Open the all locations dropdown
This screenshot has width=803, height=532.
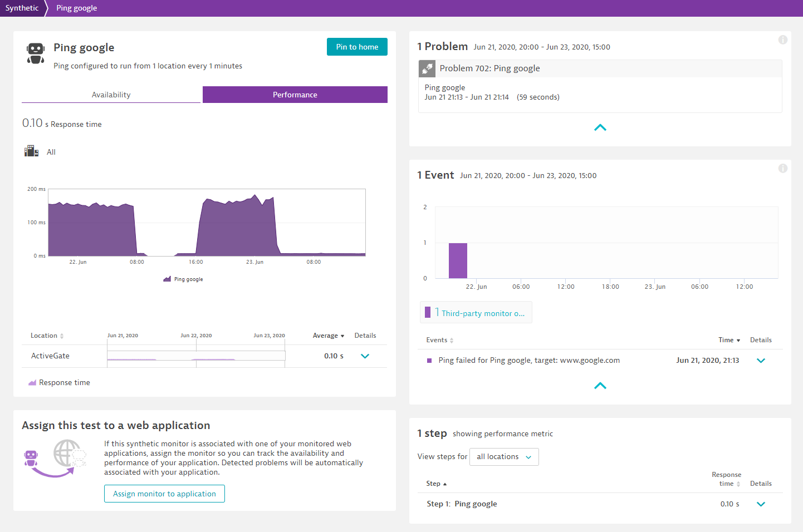point(503,456)
